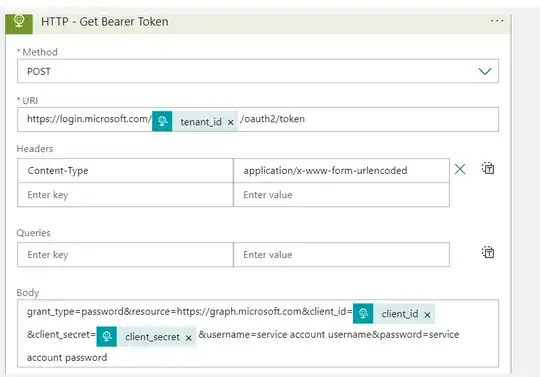Click the Queries section label
The height and width of the screenshot is (377, 540).
pyautogui.click(x=33, y=233)
